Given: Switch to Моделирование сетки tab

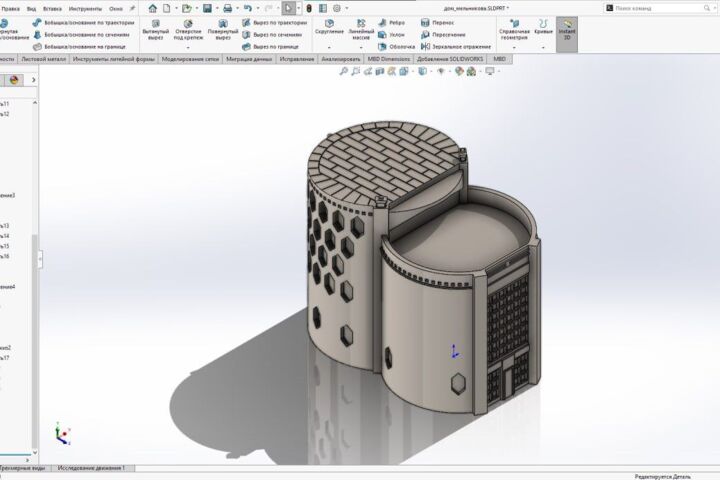Looking at the screenshot, I should point(190,59).
